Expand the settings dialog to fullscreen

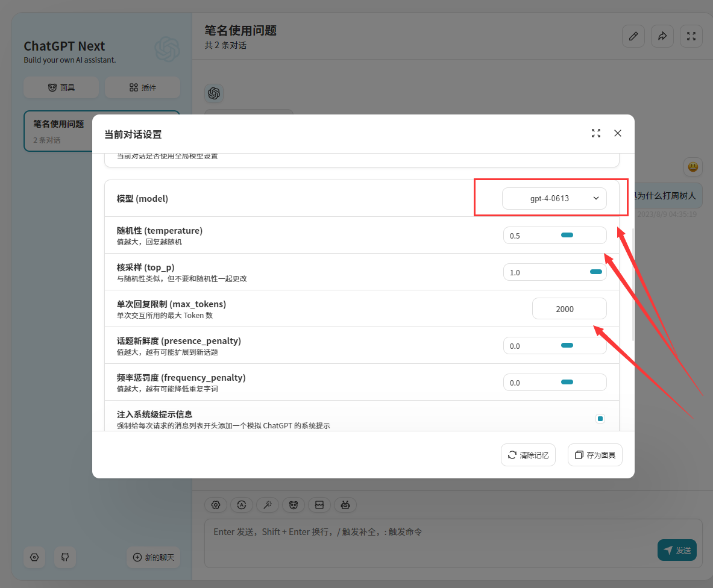pos(595,134)
